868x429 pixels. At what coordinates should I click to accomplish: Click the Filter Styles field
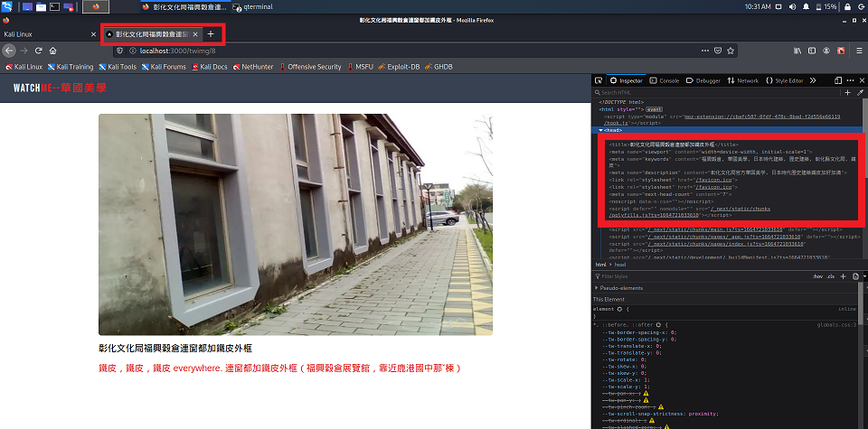click(700, 276)
